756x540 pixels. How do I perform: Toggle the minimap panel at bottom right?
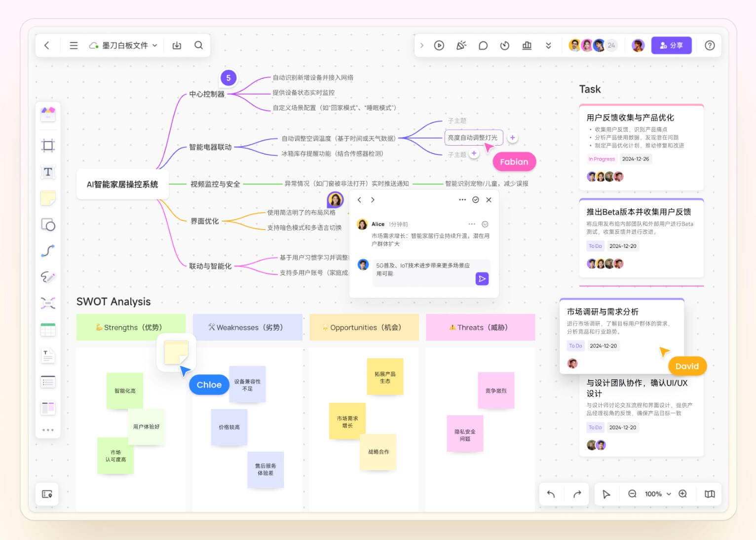coord(710,494)
